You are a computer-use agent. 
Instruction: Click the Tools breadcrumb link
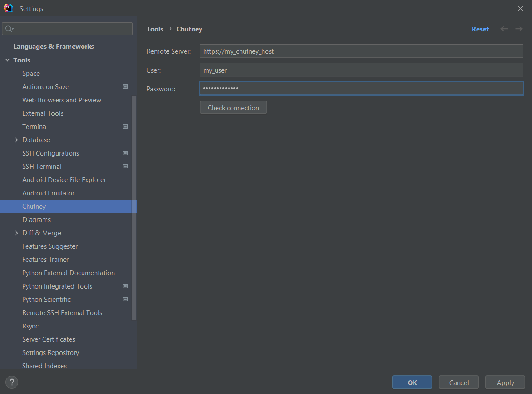[x=155, y=29]
